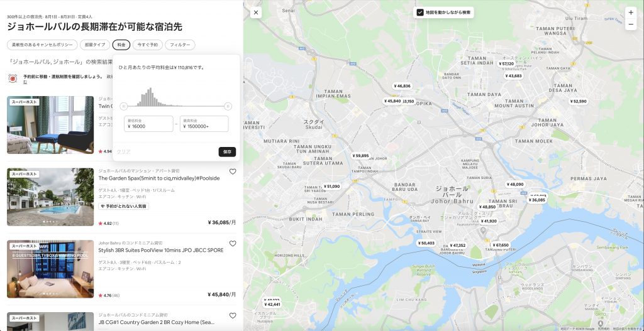
Task: Open the 部屋タイプ filter
Action: [x=95, y=45]
